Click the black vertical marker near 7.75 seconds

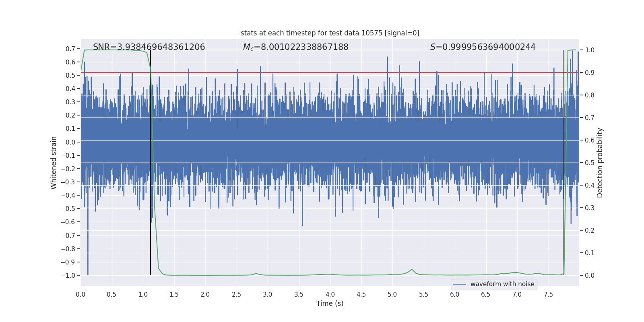pos(564,161)
